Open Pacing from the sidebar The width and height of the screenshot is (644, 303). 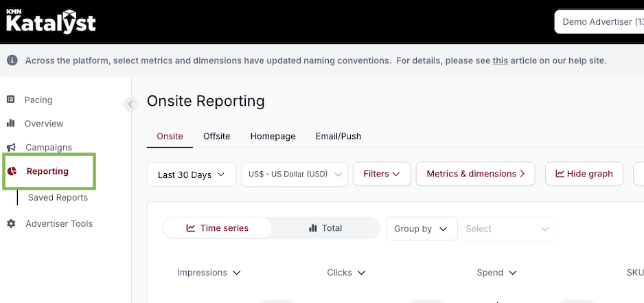(38, 100)
